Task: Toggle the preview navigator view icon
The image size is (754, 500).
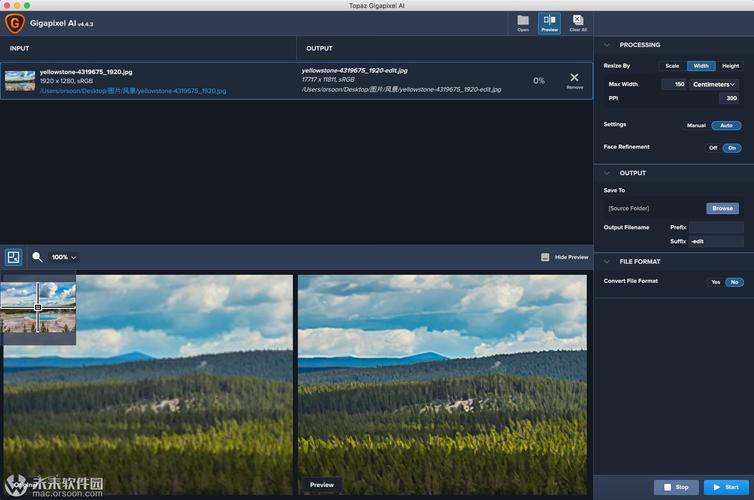Action: 13,257
